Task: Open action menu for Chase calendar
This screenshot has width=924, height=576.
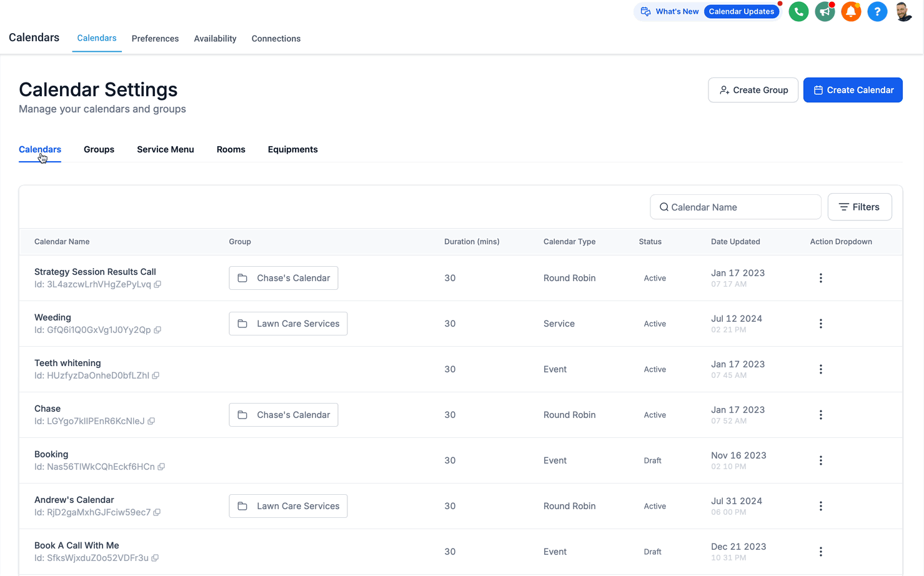Action: click(x=821, y=415)
